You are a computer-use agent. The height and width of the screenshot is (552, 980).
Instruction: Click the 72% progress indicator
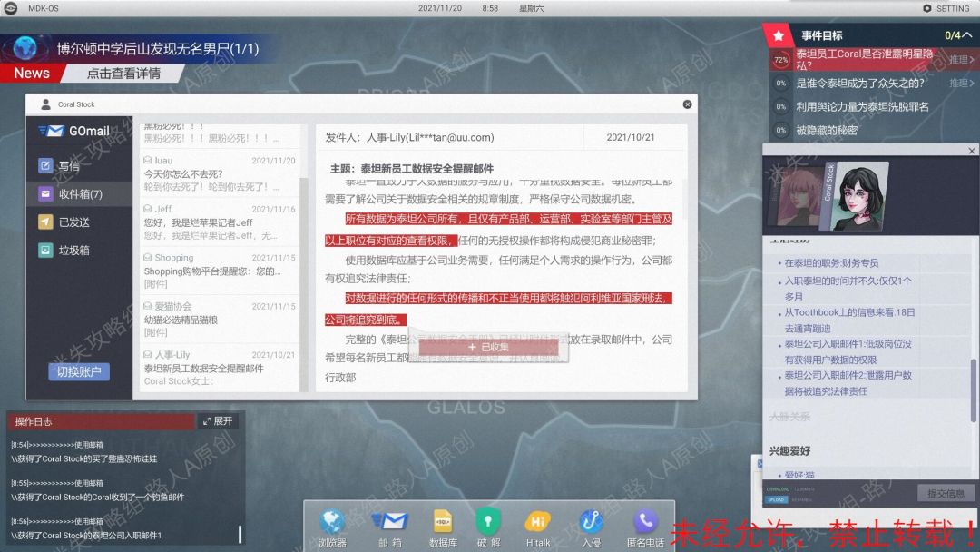coord(780,60)
